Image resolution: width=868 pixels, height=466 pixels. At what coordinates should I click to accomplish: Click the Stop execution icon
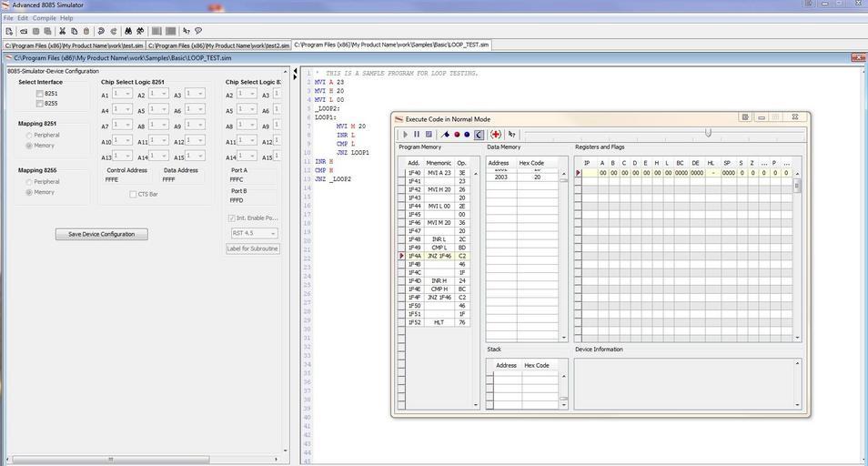[x=429, y=135]
